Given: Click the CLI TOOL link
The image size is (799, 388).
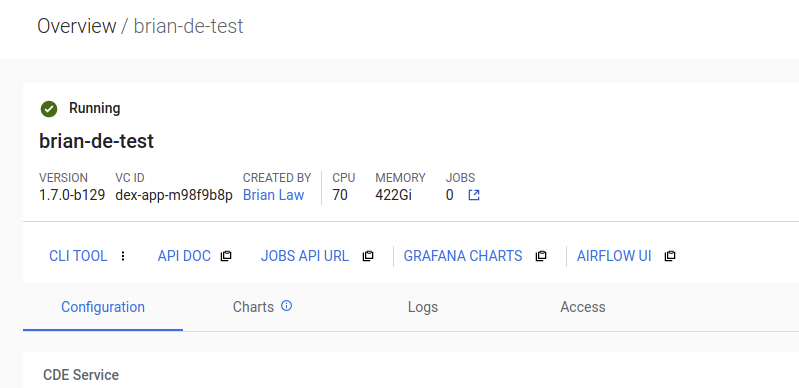Looking at the screenshot, I should pos(78,256).
